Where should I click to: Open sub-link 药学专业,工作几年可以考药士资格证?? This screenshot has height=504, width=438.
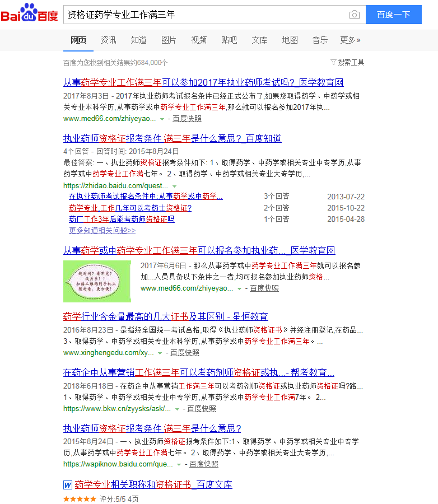[131, 208]
